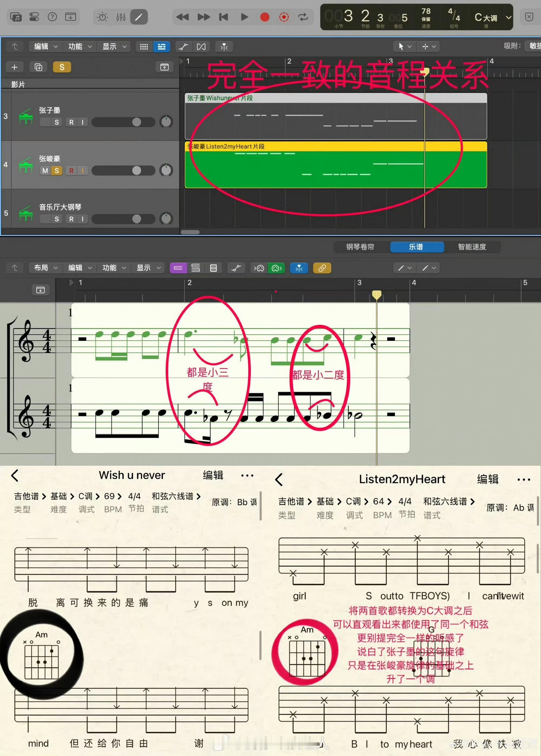Record-enable the 张子墨 track
This screenshot has width=541, height=756.
(71, 122)
